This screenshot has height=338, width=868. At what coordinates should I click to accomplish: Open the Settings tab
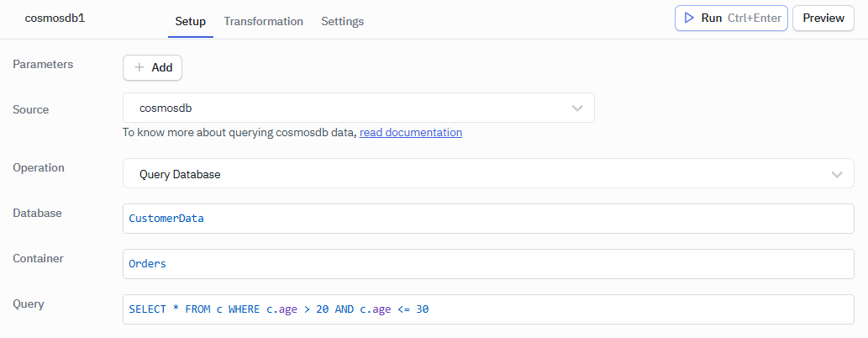coord(342,22)
